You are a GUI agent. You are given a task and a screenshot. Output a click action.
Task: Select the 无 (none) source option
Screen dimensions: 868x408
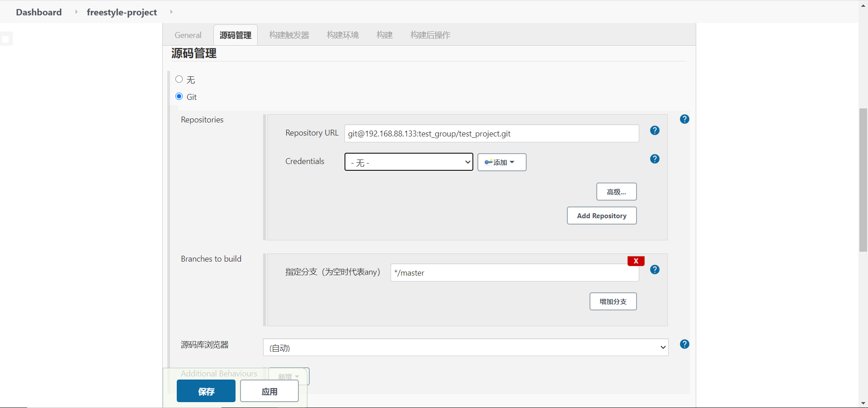pos(179,80)
